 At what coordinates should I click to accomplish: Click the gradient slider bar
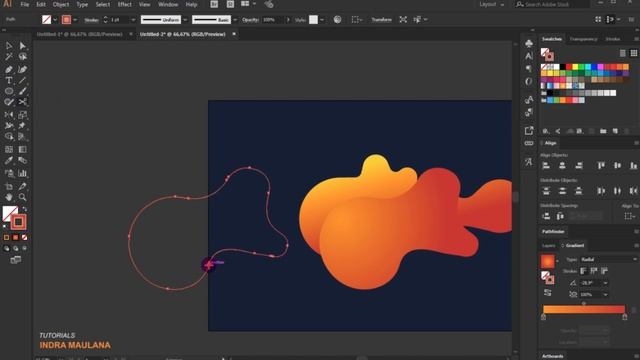[x=584, y=309]
